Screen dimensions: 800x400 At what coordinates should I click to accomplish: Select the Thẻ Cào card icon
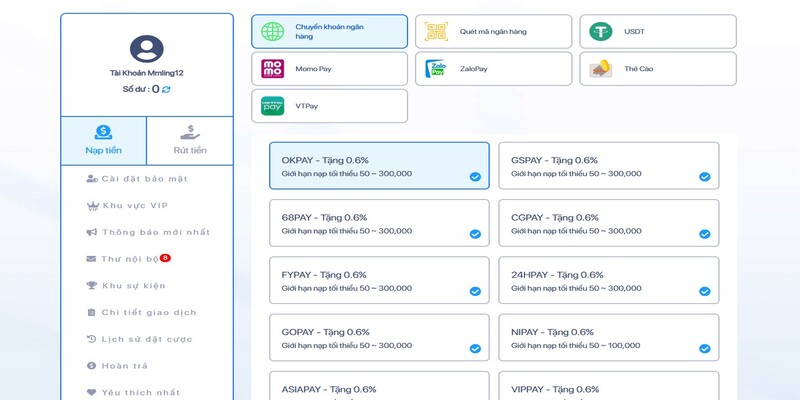pos(600,69)
